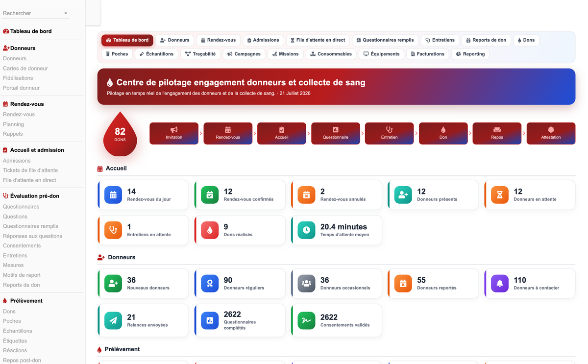Image resolution: width=588 pixels, height=364 pixels.
Task: Open the Reports de don tab
Action: pos(486,40)
